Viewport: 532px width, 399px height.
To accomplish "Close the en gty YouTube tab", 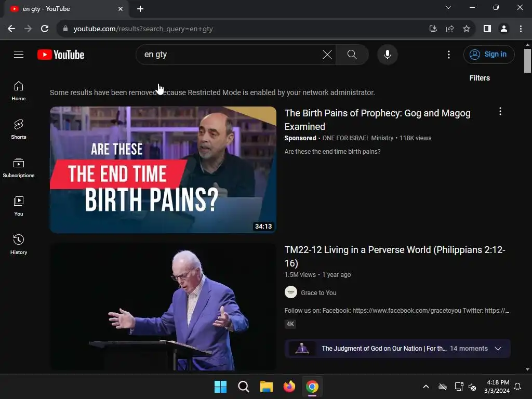I will coord(121,9).
